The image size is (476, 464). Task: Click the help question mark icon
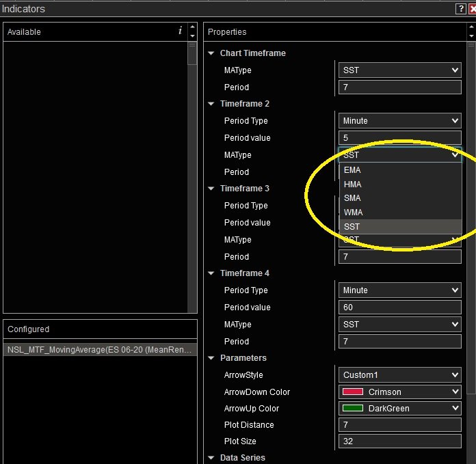[x=461, y=8]
